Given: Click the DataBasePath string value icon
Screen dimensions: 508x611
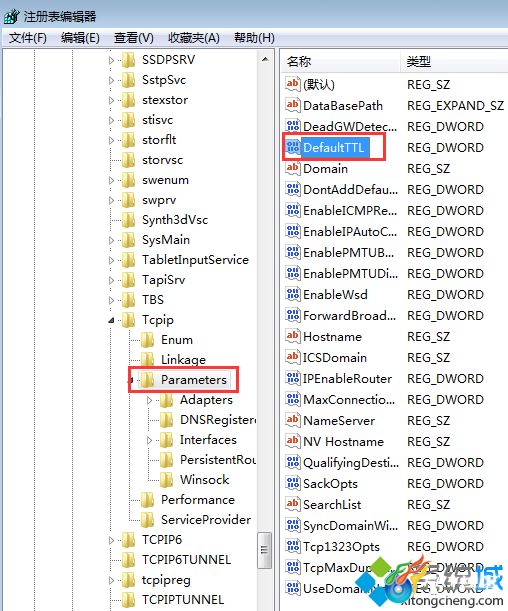Looking at the screenshot, I should tap(293, 105).
